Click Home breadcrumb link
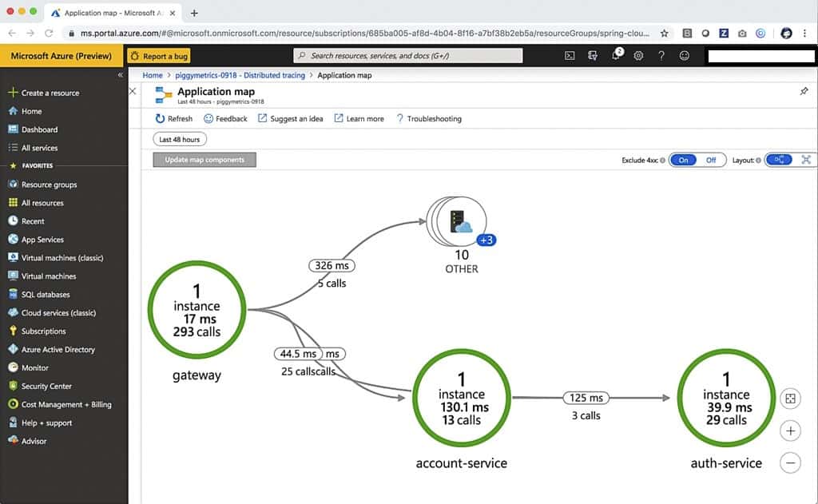This screenshot has height=504, width=818. click(153, 75)
